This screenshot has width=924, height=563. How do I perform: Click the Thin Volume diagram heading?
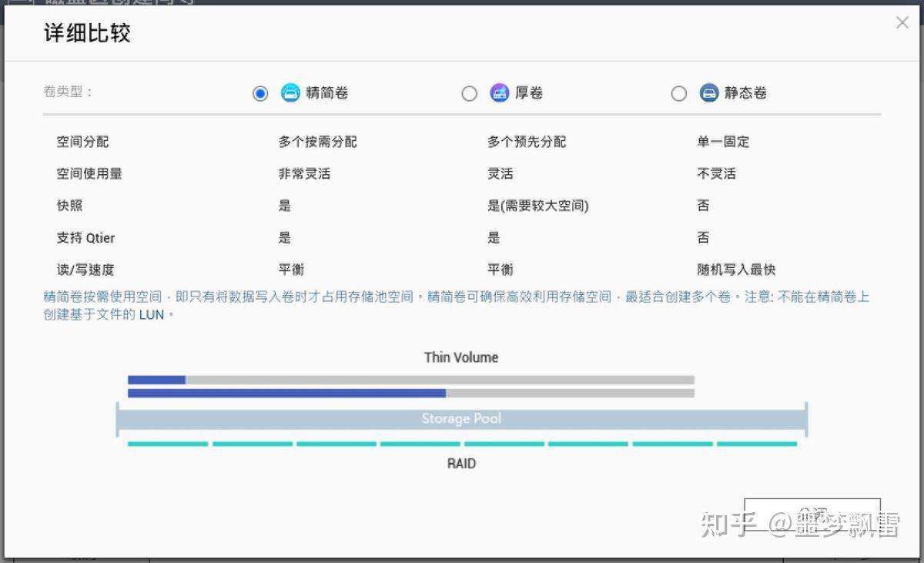click(x=461, y=357)
